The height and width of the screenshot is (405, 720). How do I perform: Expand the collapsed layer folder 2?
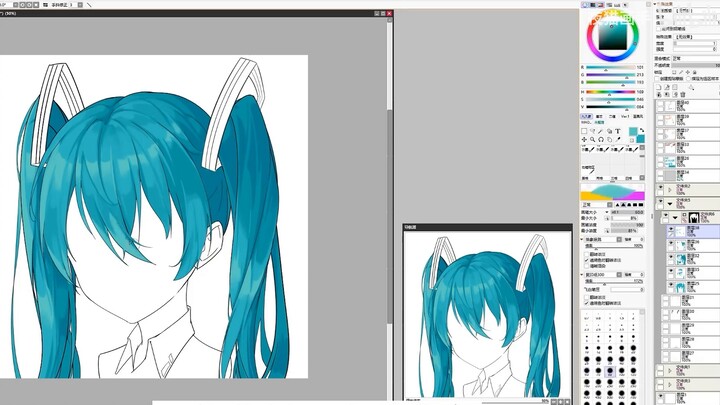click(x=669, y=189)
